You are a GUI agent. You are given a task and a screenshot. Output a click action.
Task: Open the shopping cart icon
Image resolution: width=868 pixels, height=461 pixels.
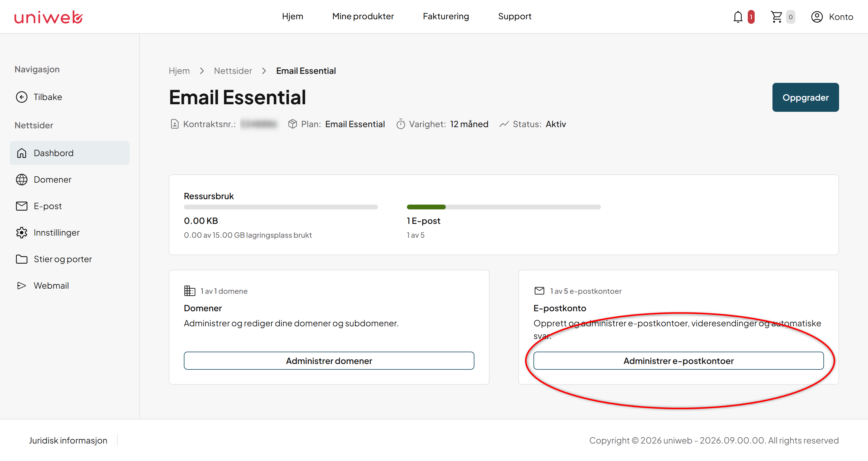click(x=776, y=17)
